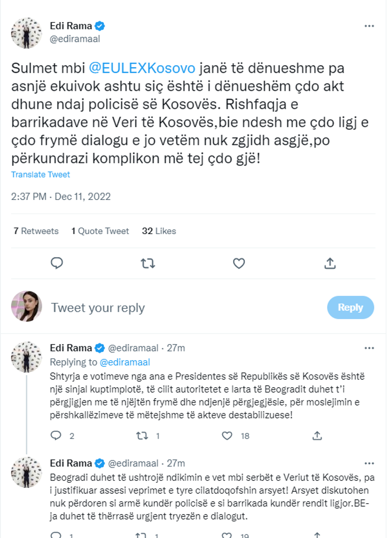Click the 7 Retweets count
The image size is (392, 538).
point(36,231)
